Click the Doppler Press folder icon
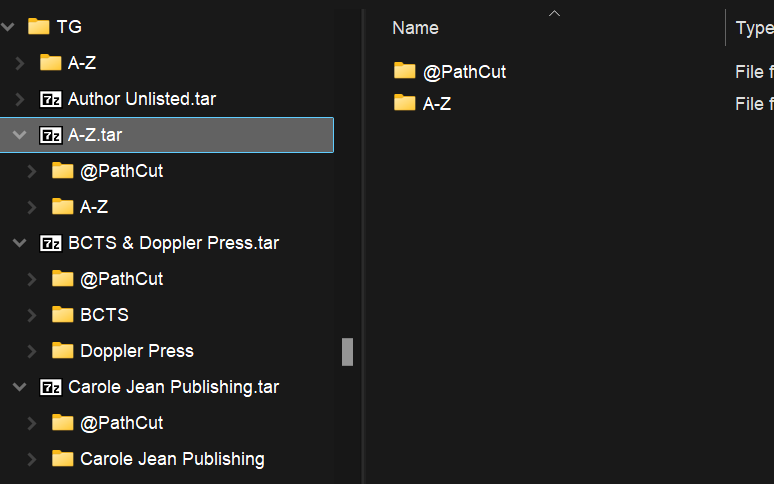 [63, 351]
